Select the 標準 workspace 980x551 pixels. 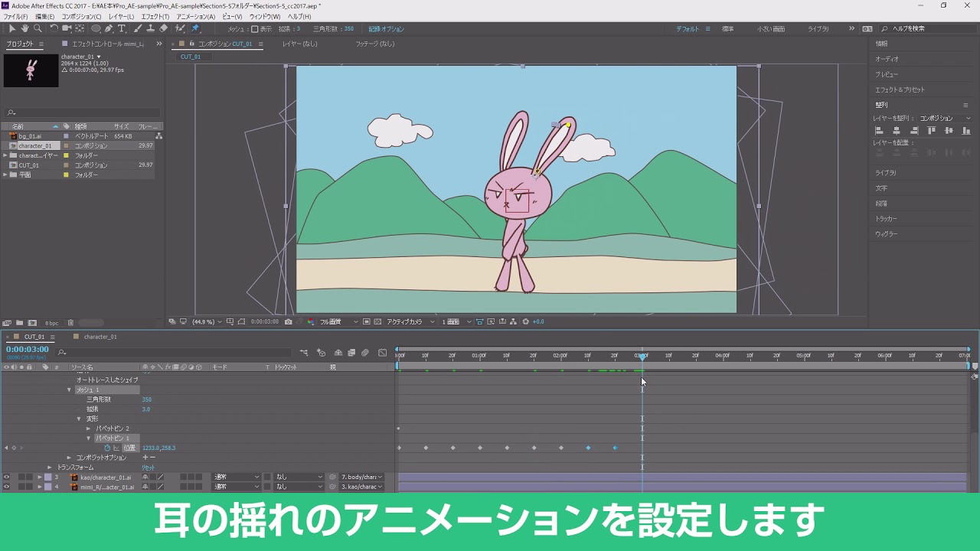point(728,29)
